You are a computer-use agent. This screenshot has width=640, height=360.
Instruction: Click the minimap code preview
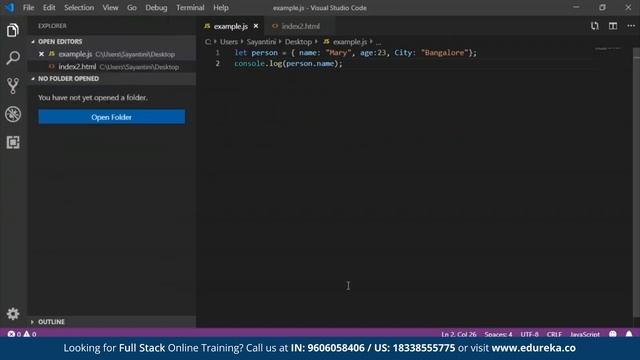tap(607, 49)
